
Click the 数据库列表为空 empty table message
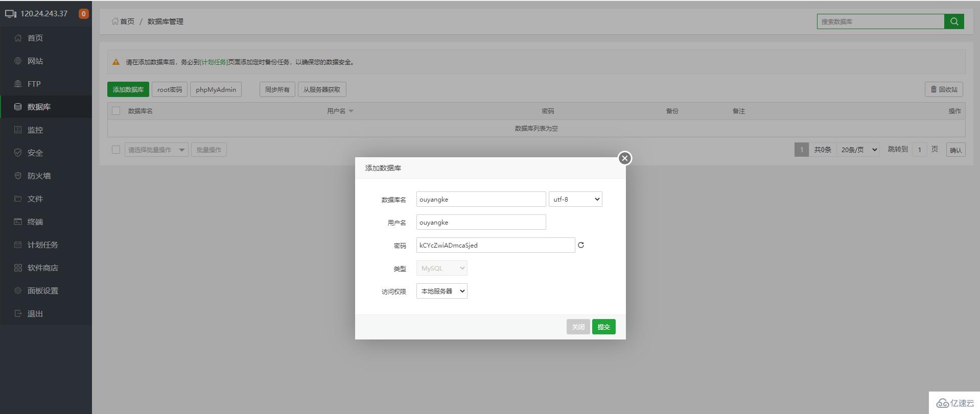(536, 129)
